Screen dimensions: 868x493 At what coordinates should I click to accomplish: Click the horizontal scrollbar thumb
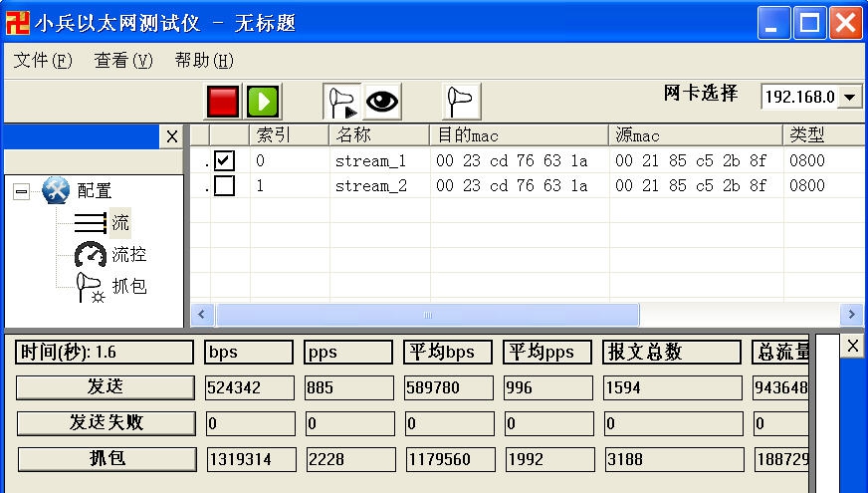click(427, 315)
